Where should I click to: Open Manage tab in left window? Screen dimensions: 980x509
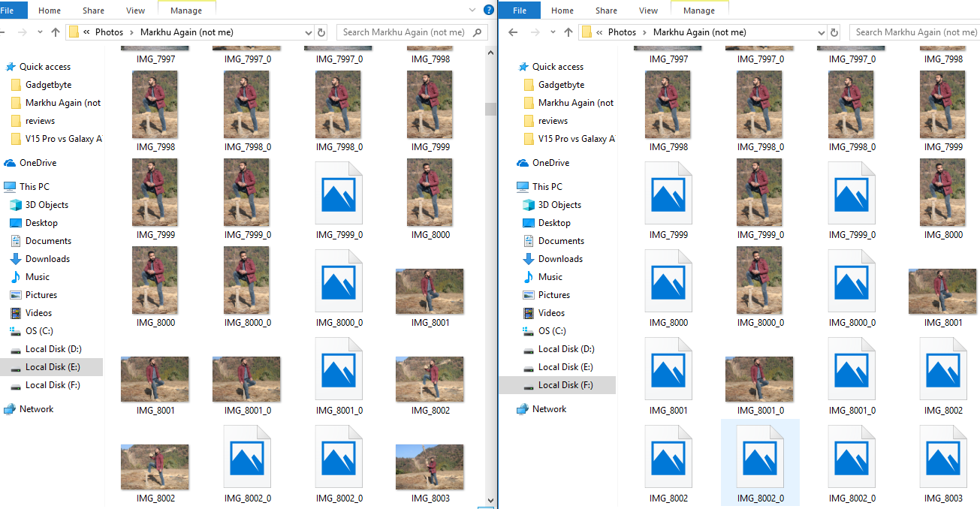point(186,11)
